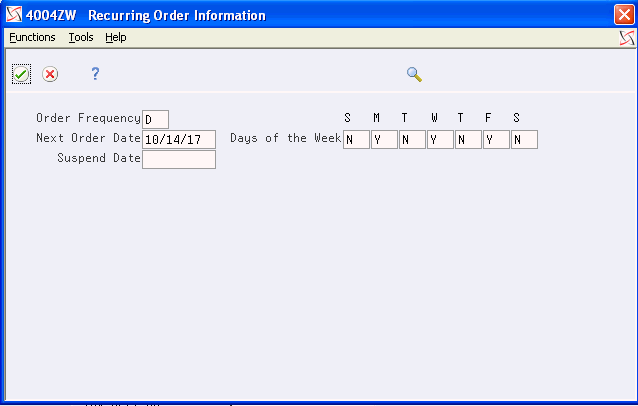Image resolution: width=638 pixels, height=406 pixels.
Task: Open the Functions menu
Action: pyautogui.click(x=32, y=37)
